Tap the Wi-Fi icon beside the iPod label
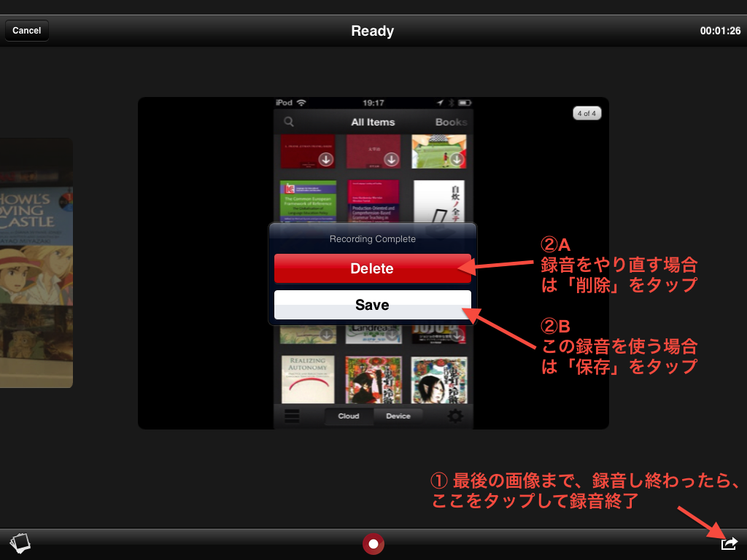747x560 pixels. [x=300, y=102]
